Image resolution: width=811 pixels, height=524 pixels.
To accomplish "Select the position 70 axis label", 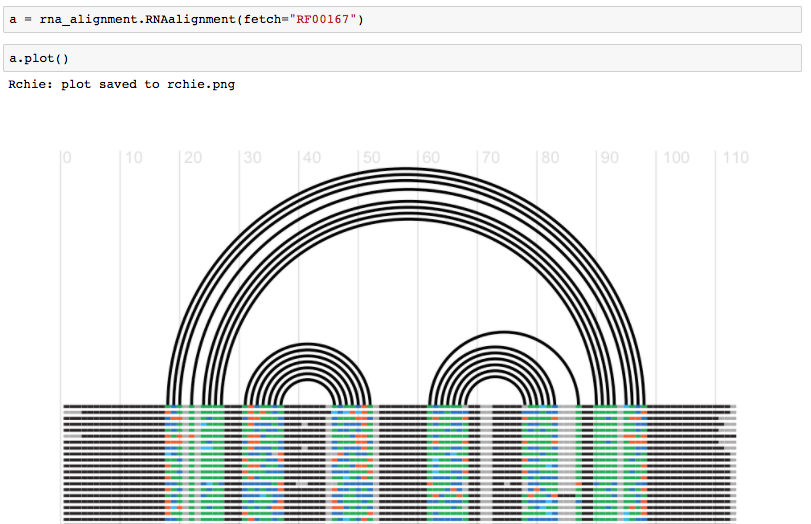I will click(489, 158).
